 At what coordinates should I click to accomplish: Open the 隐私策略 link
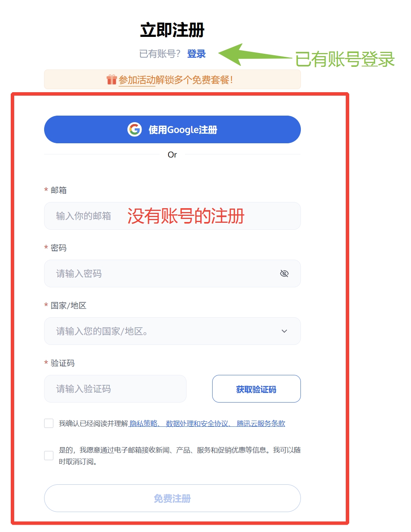(x=144, y=423)
